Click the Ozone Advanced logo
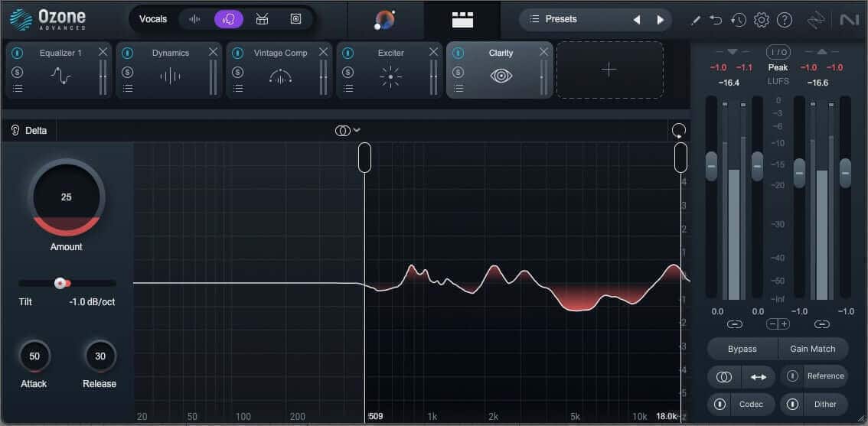The image size is (868, 426). point(47,19)
